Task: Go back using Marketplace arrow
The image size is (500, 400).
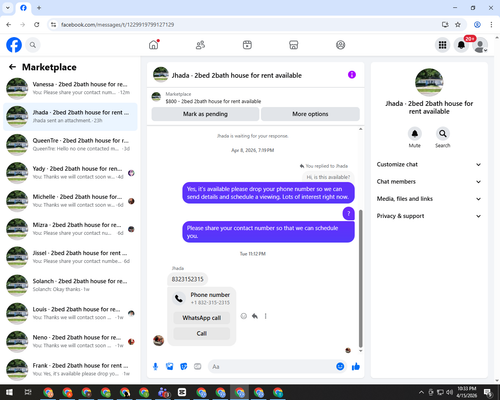Action: [12, 67]
